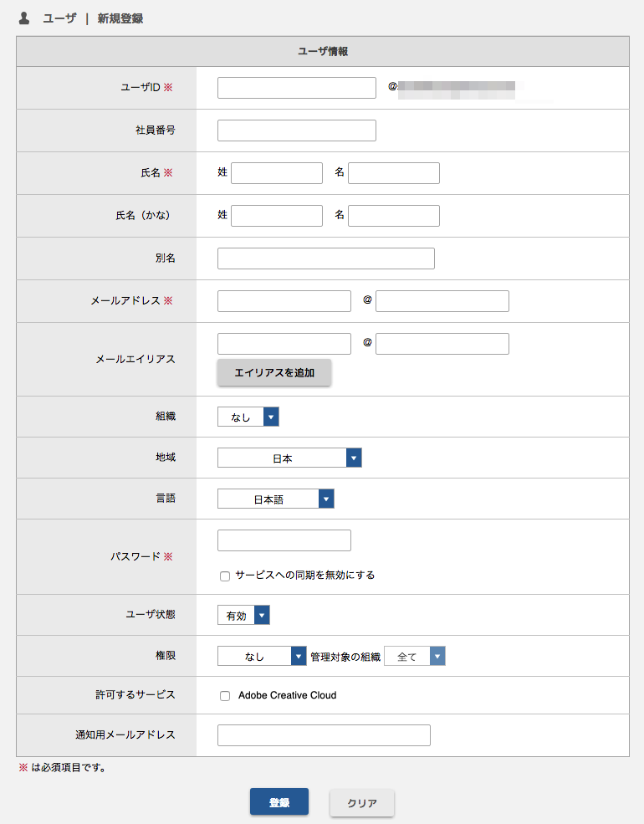
Task: Click the 氏名（かな） 名 input box
Action: click(394, 216)
